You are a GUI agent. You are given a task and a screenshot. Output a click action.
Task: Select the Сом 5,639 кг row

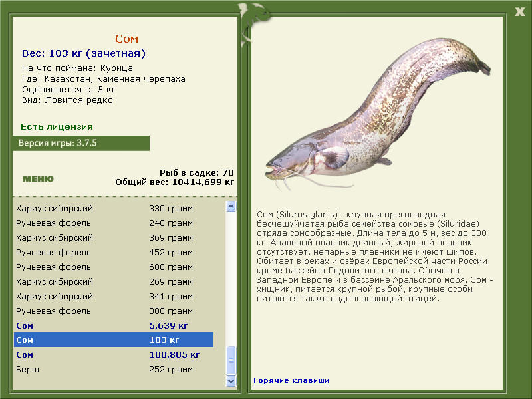coord(114,325)
